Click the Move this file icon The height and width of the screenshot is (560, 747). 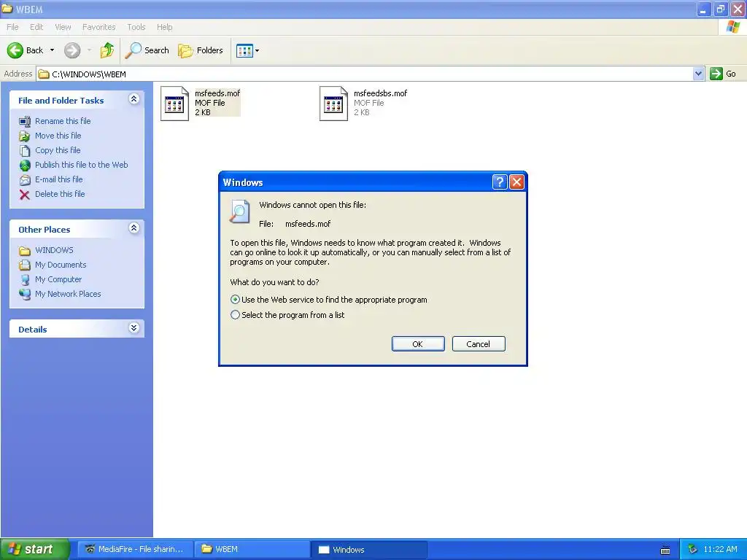tap(25, 136)
